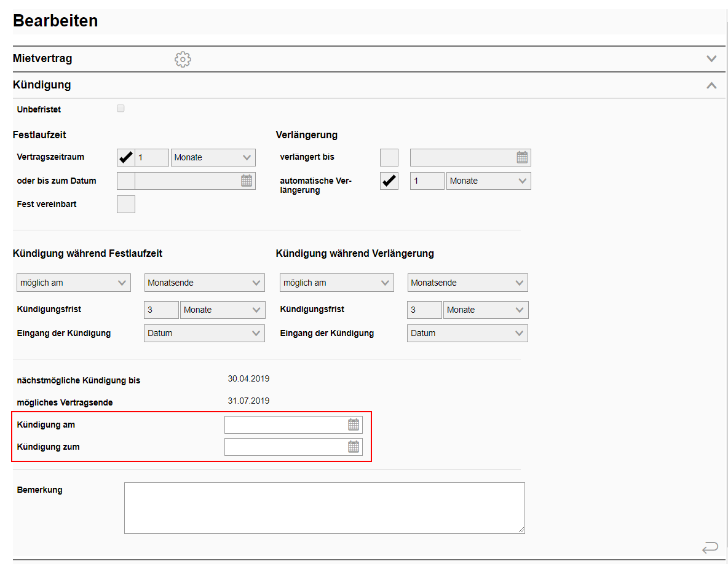
Task: Click the Bemerkung text area
Action: click(x=324, y=507)
